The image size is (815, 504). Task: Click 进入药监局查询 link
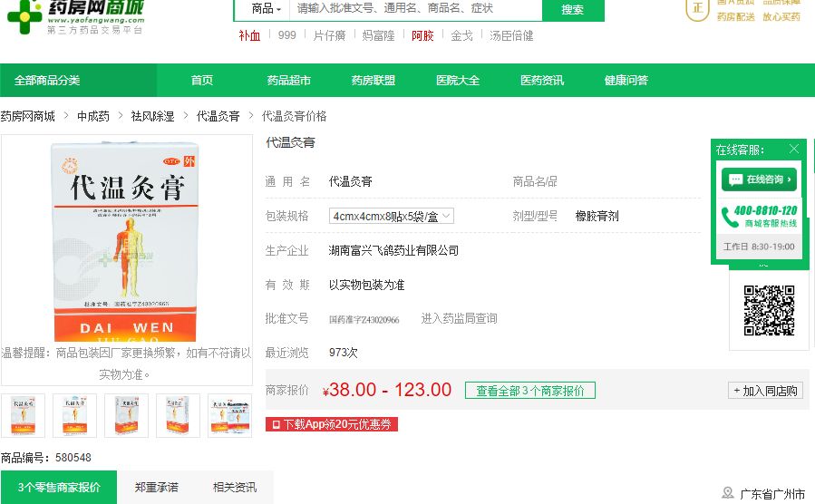pos(459,318)
